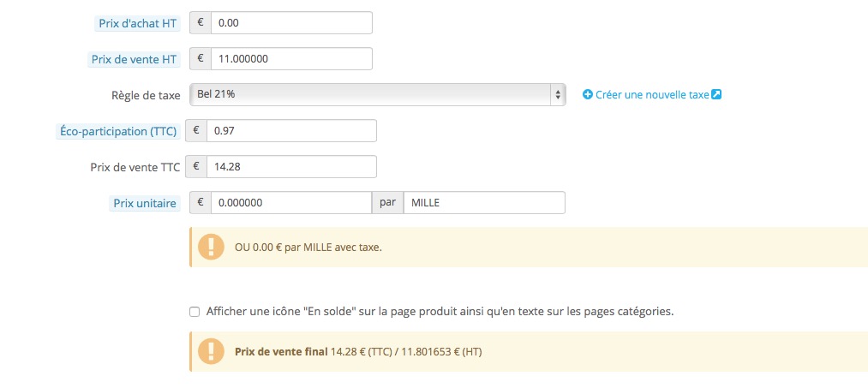Edit the Prix de vente HT value 11.000000

click(291, 58)
